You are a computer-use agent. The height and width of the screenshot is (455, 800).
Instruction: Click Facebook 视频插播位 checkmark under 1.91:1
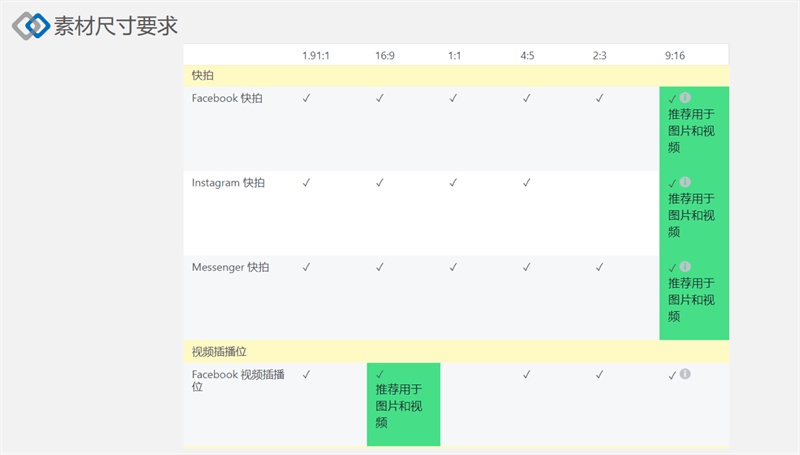tap(306, 374)
